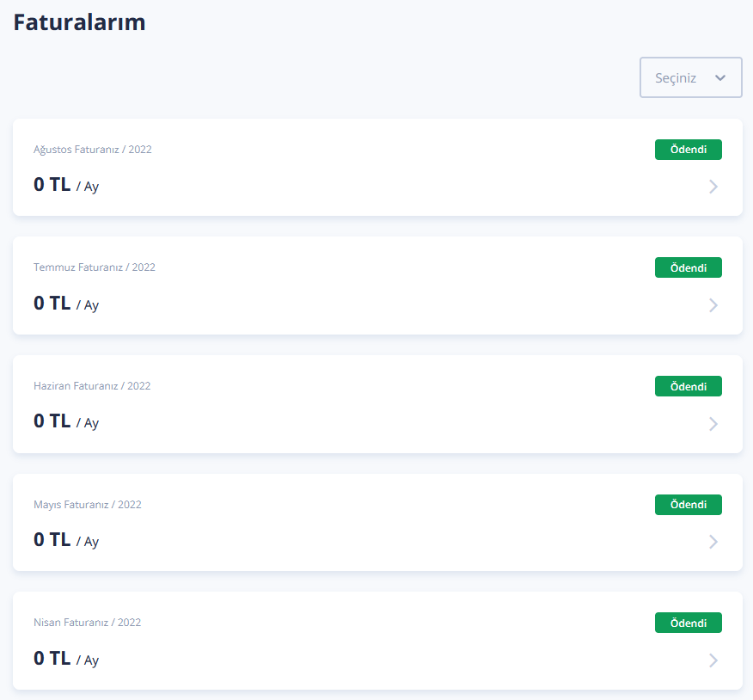The height and width of the screenshot is (700, 753).
Task: Click the Seçiniz dropdown chevron arrow
Action: (719, 78)
